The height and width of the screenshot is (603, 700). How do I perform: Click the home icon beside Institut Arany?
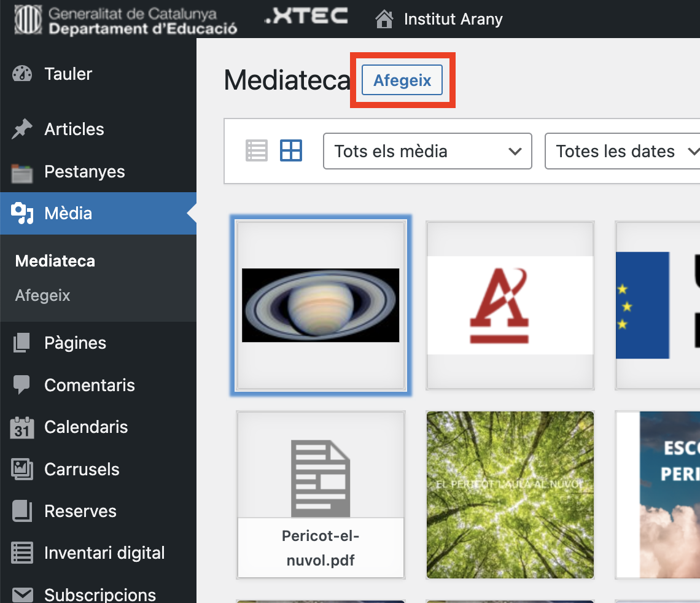384,19
